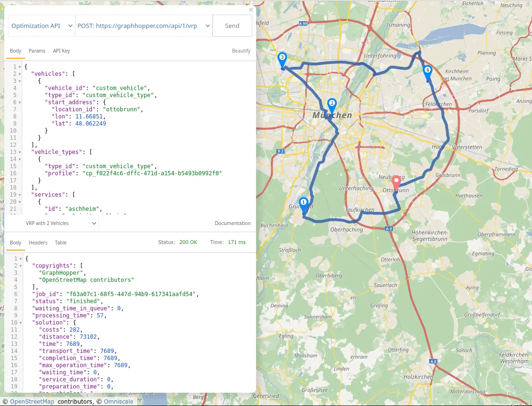Open the Documentation link
Image resolution: width=532 pixels, height=406 pixels.
pos(232,223)
